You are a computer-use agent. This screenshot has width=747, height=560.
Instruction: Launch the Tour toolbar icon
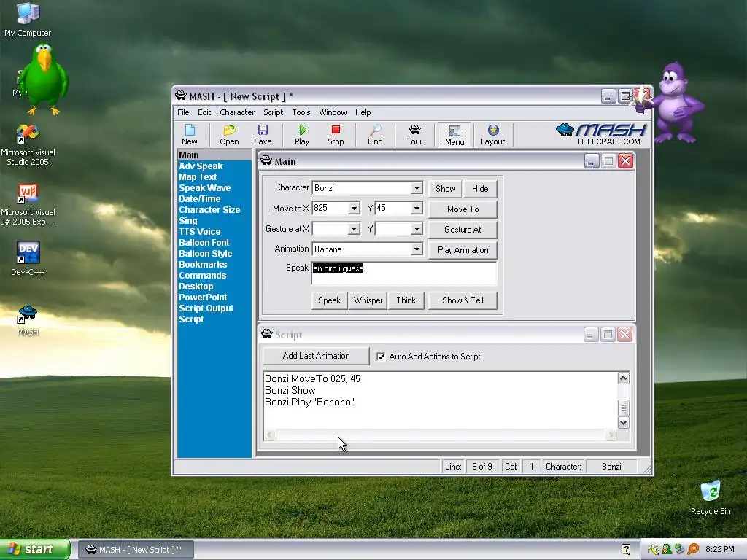point(414,134)
